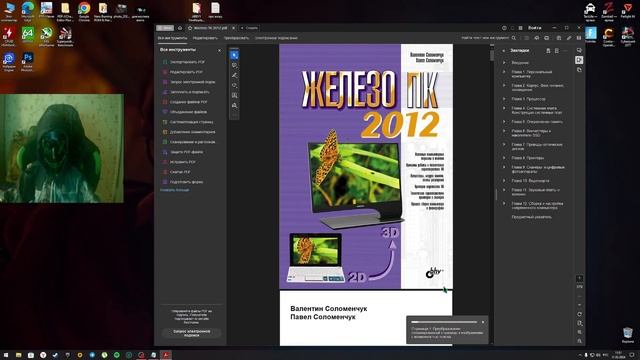Open Adobe Photoshop desktop shortcut
This screenshot has height=360, width=640.
coord(28,62)
